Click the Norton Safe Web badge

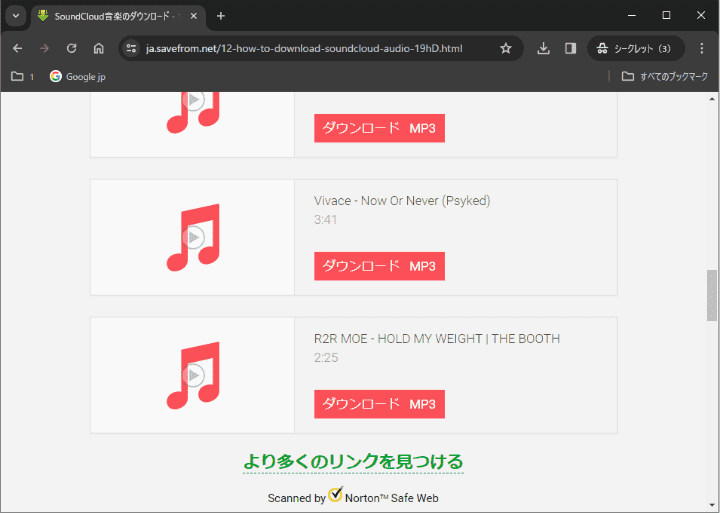(x=353, y=496)
